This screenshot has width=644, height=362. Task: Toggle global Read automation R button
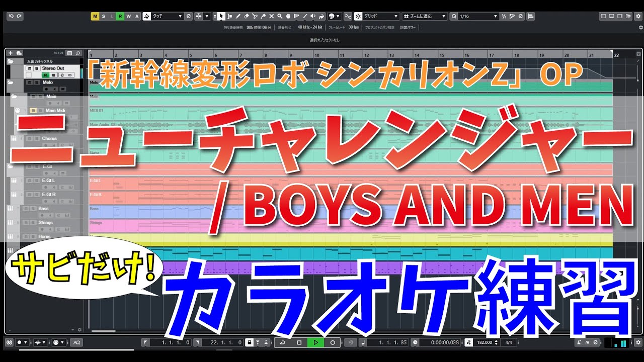(x=120, y=16)
